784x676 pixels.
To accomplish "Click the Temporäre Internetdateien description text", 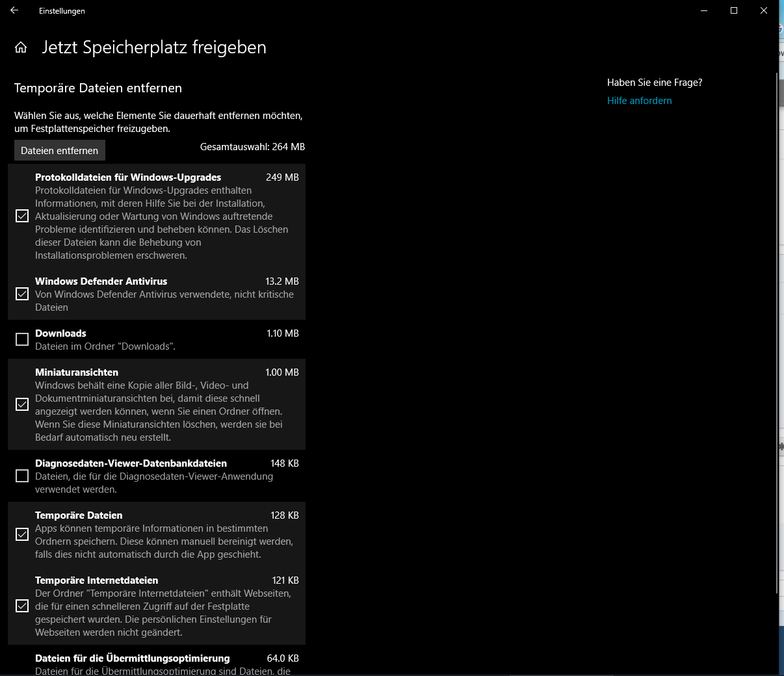I will coord(163,613).
